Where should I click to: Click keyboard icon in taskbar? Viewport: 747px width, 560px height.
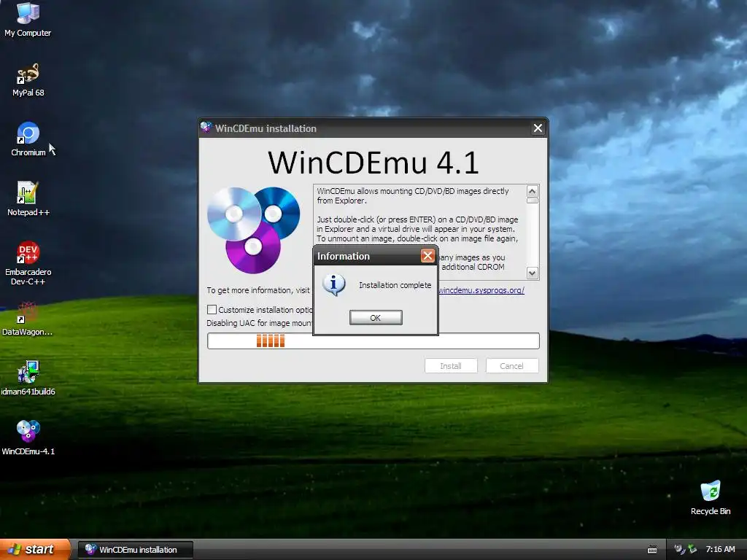click(652, 550)
